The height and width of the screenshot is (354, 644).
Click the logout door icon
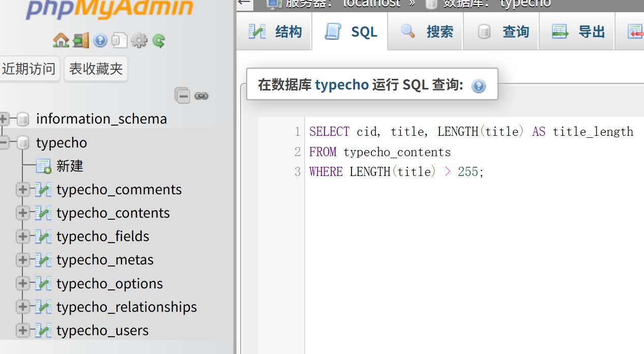tap(80, 40)
